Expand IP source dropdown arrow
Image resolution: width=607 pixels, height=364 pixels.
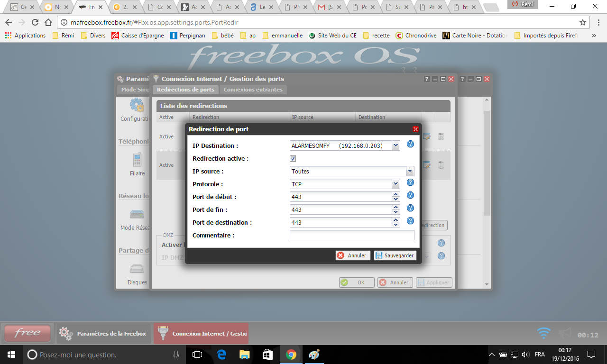click(x=410, y=171)
